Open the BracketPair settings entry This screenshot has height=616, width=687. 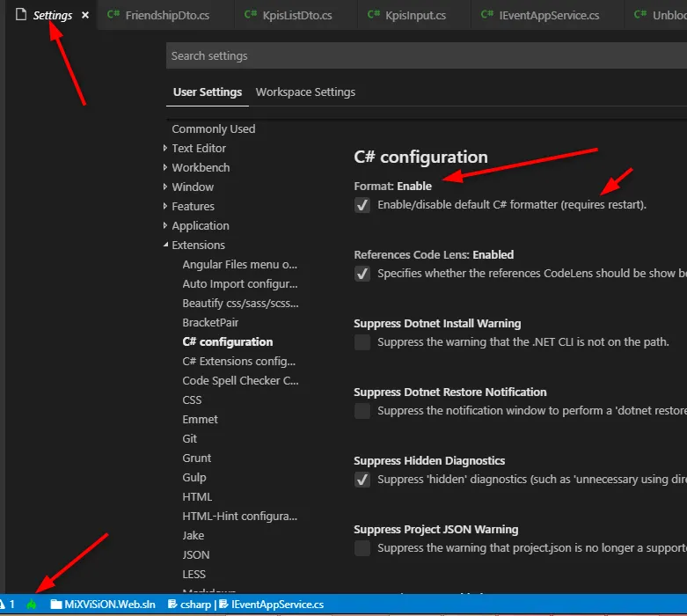210,322
